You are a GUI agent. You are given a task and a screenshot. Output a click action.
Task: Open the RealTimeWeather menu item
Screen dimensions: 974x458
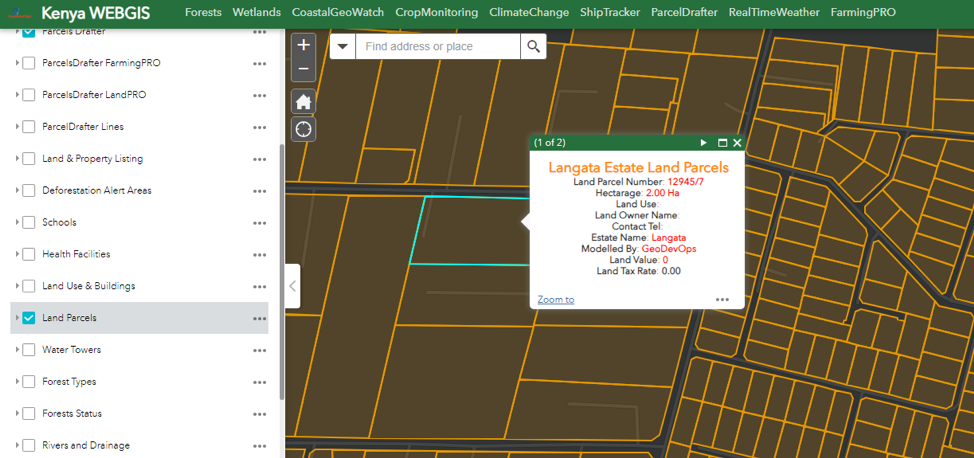click(x=774, y=13)
